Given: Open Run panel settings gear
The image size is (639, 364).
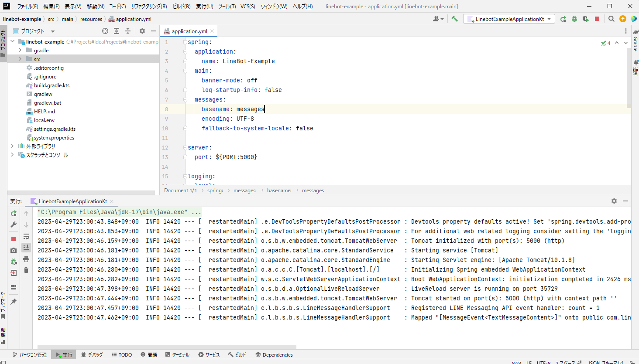Looking at the screenshot, I should tap(614, 201).
